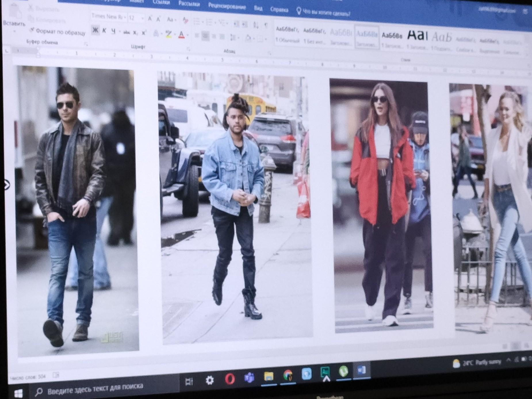The image size is (532, 399).
Task: Open the Справка ribbon tab
Action: (279, 10)
